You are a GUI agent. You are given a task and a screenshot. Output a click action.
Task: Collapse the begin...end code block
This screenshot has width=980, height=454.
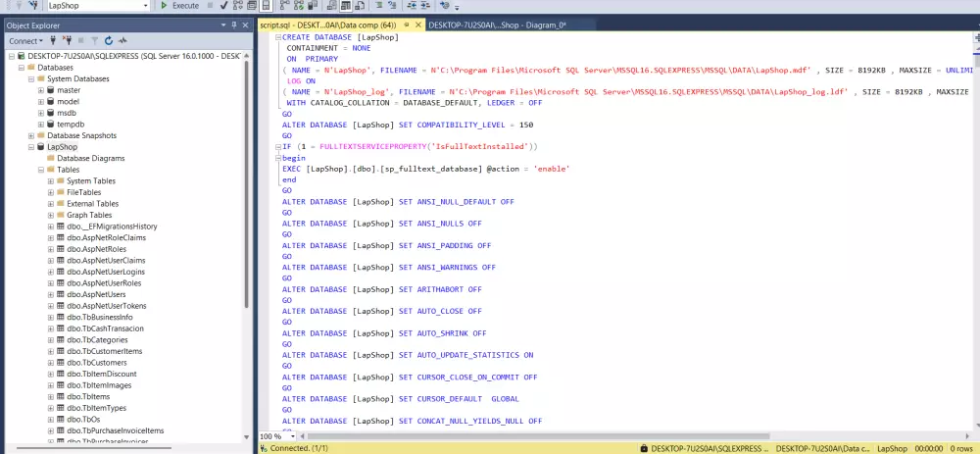pyautogui.click(x=277, y=158)
